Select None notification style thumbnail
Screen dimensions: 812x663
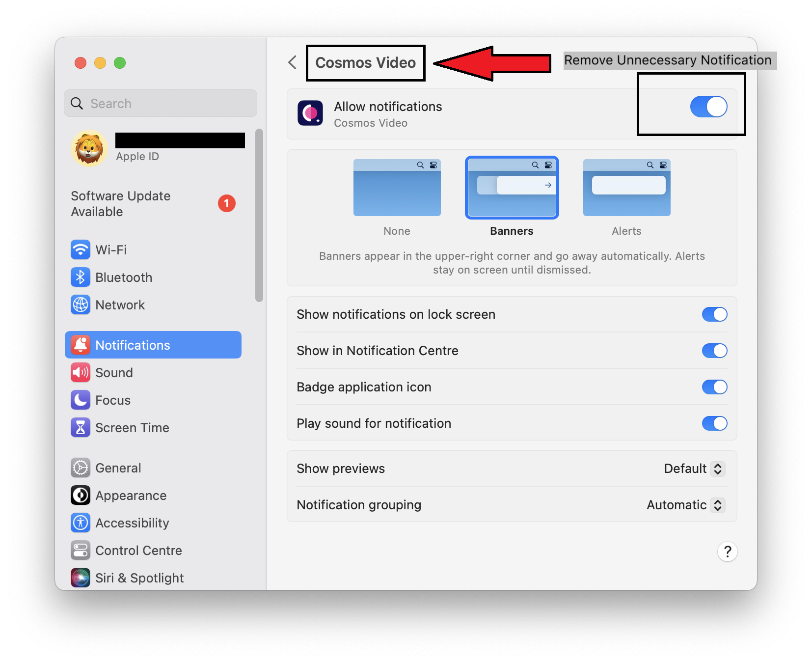397,188
